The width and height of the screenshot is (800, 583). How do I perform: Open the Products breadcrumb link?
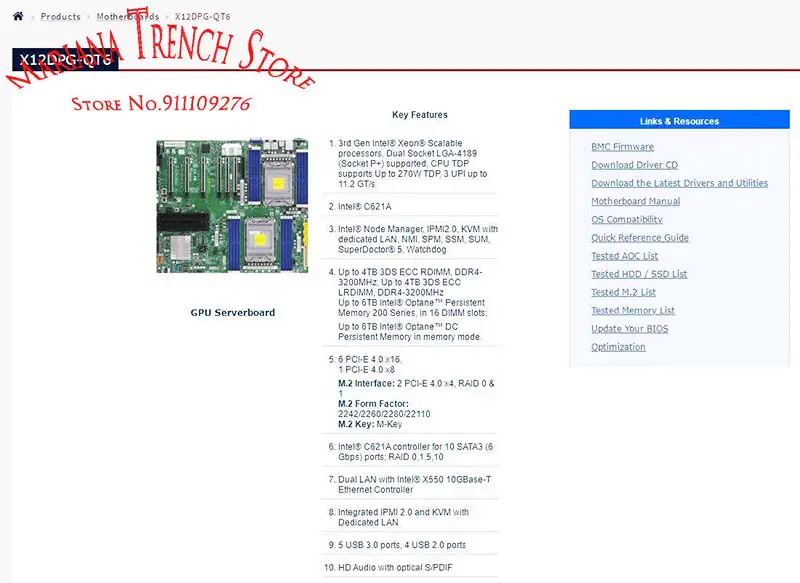pos(61,16)
